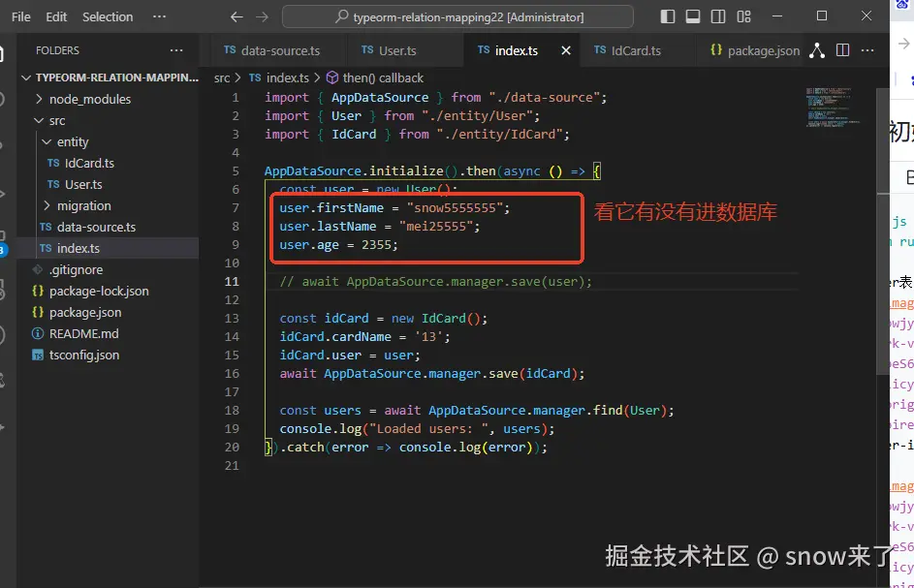
Task: Click the idCard.cardName assignment line
Action: (364, 337)
